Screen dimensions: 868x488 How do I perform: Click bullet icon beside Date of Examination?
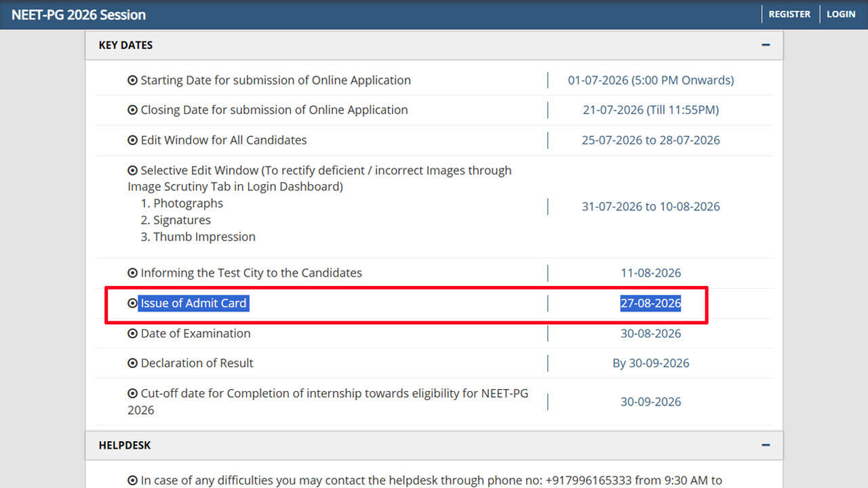132,333
